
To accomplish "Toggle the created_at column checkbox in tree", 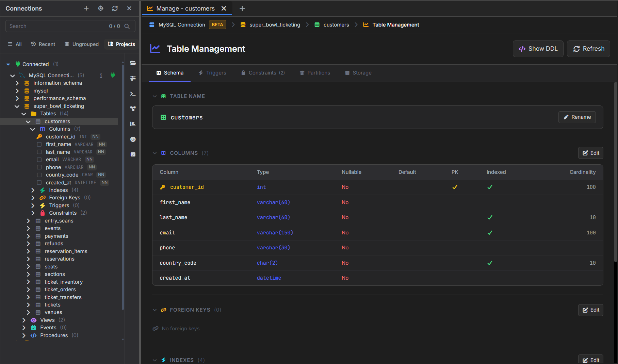I will 39,183.
